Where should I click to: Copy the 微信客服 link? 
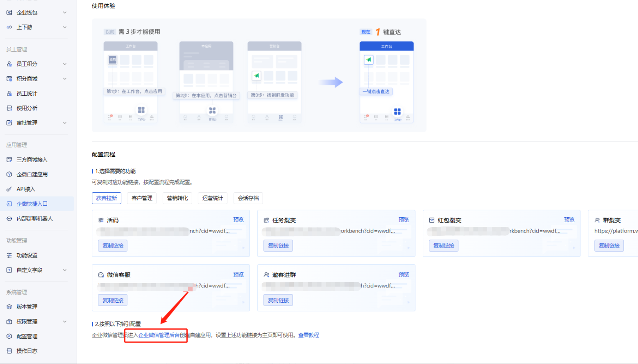(x=113, y=300)
